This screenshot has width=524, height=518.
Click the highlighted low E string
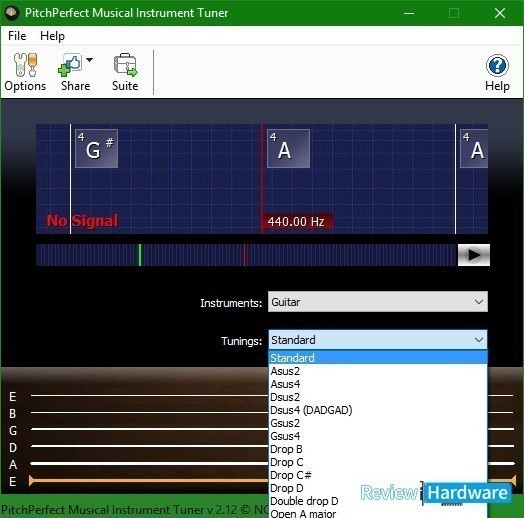pos(149,481)
